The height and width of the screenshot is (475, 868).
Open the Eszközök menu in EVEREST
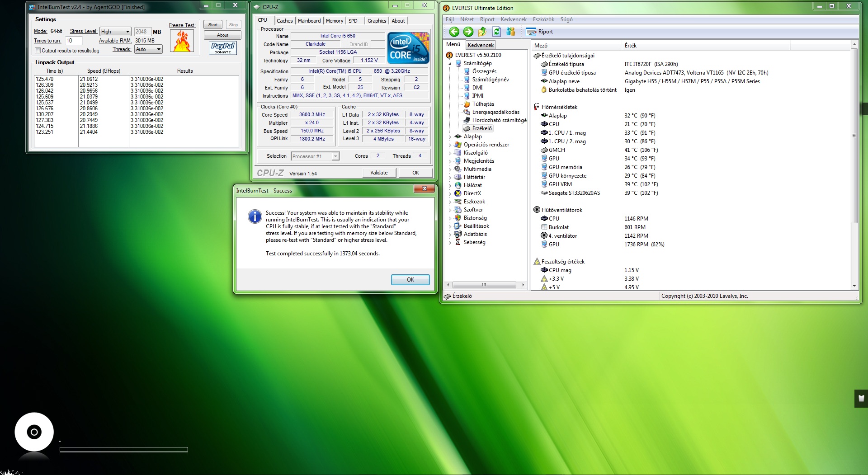[543, 19]
